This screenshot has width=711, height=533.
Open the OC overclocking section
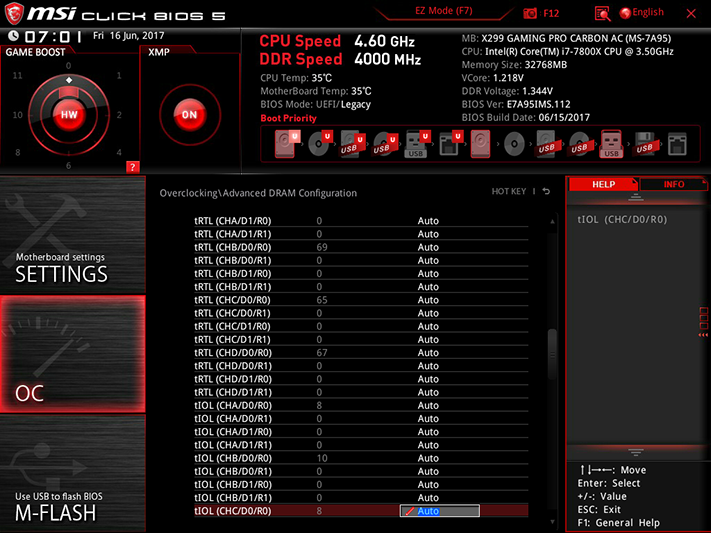[73, 354]
